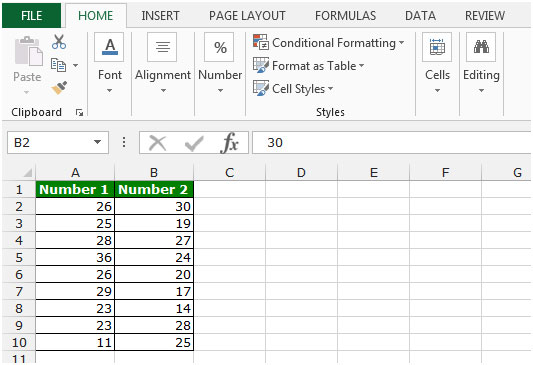The height and width of the screenshot is (365, 533).
Task: Click the Paste clipboard icon
Action: point(29,51)
